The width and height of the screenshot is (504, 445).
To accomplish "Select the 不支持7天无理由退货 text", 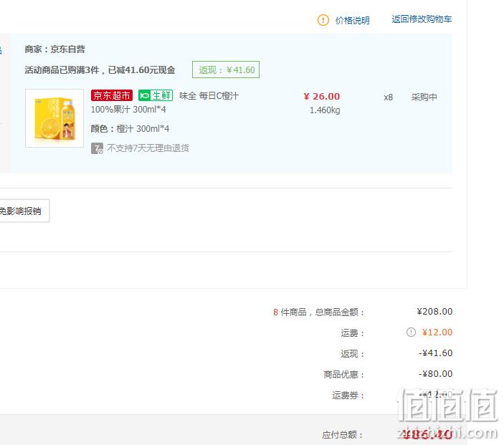I will (x=148, y=148).
